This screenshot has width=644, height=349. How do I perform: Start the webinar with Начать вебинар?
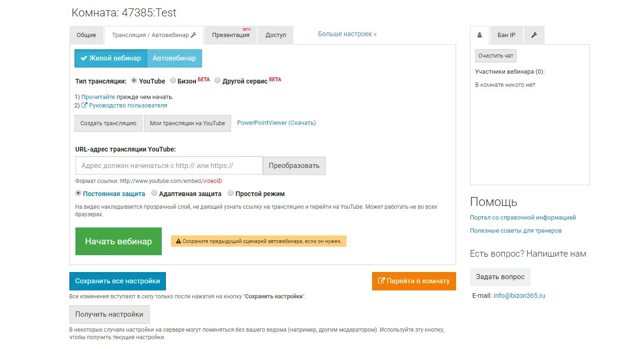(x=119, y=242)
